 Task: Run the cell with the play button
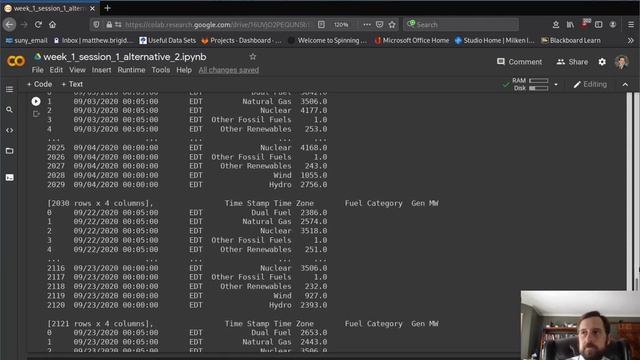pyautogui.click(x=36, y=101)
